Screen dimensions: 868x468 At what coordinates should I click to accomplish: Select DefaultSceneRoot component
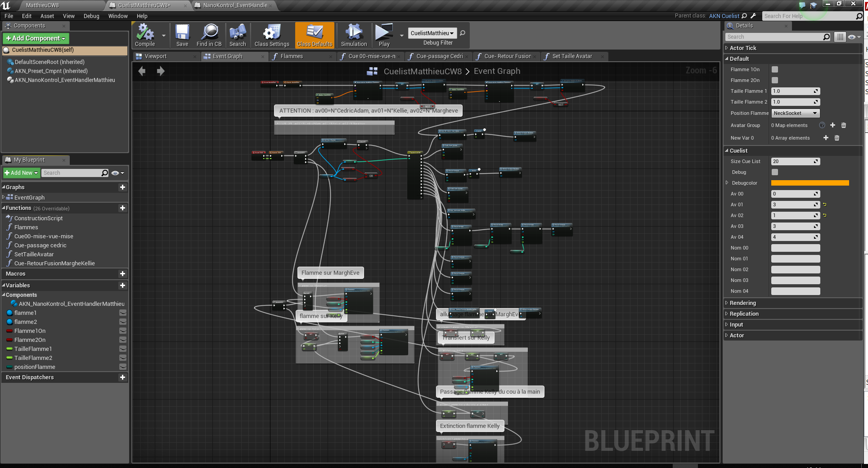49,62
